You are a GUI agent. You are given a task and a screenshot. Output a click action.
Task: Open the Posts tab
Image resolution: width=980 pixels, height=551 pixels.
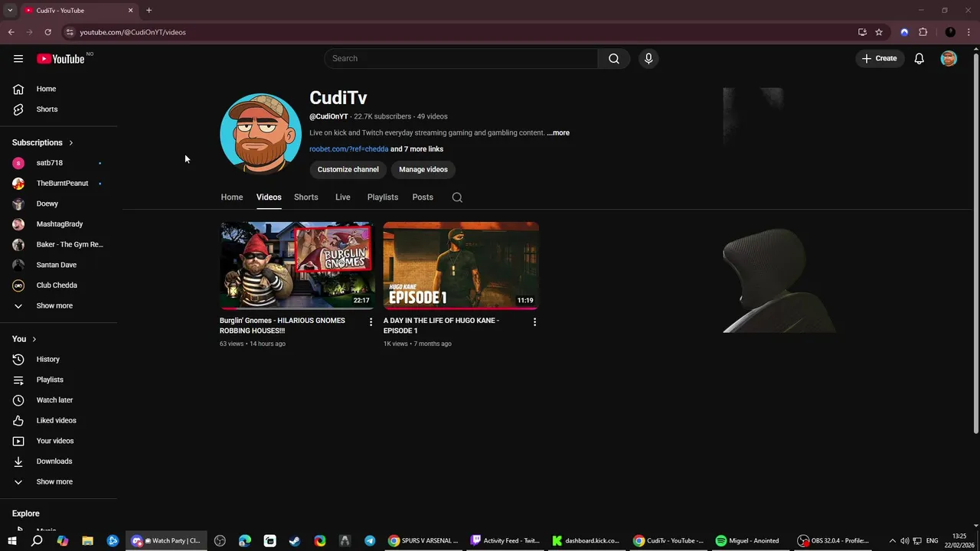click(x=423, y=197)
